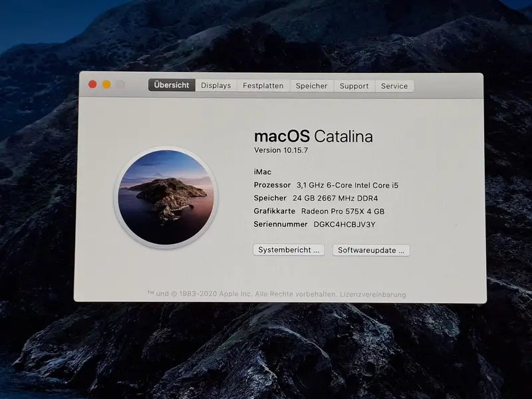This screenshot has width=532, height=399.
Task: Click the serial number DGKC4HCBJV3Y
Action: tap(344, 224)
